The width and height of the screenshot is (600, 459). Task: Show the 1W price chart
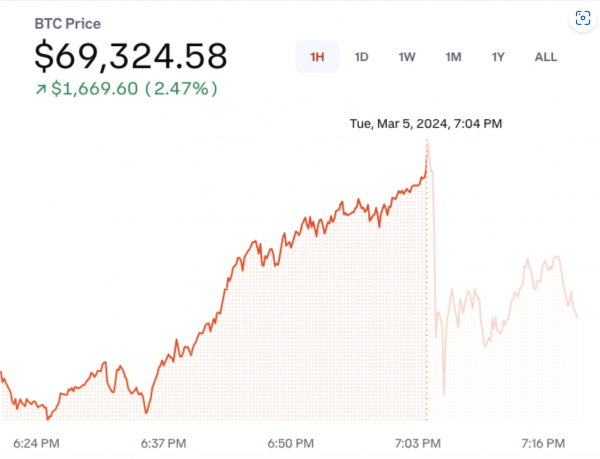(x=407, y=57)
